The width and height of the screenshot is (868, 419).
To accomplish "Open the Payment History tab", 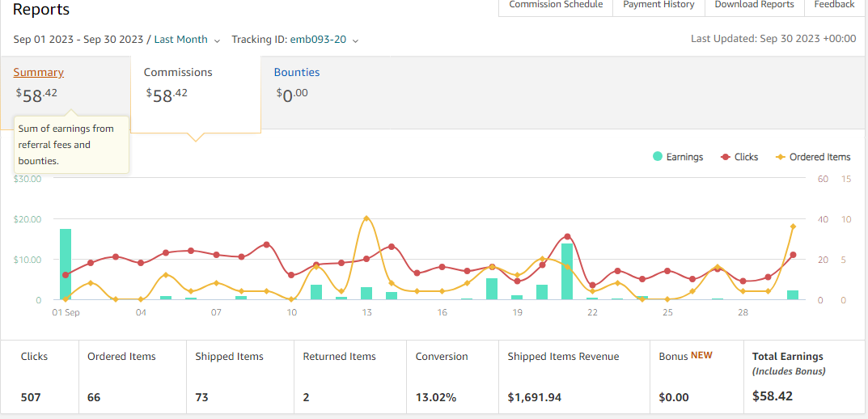I will (658, 5).
